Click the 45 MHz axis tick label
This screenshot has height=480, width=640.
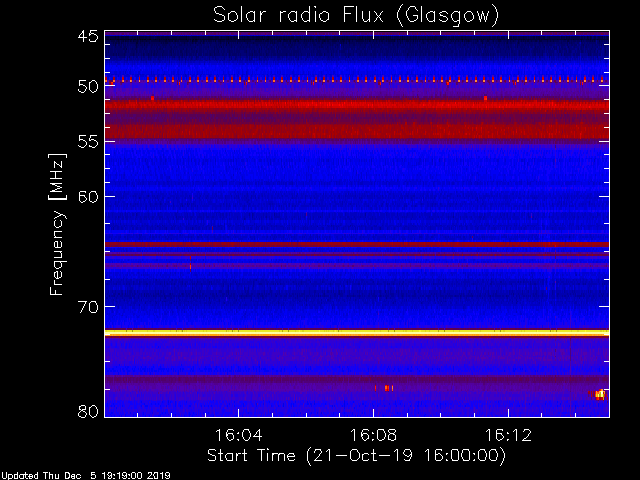tap(88, 37)
